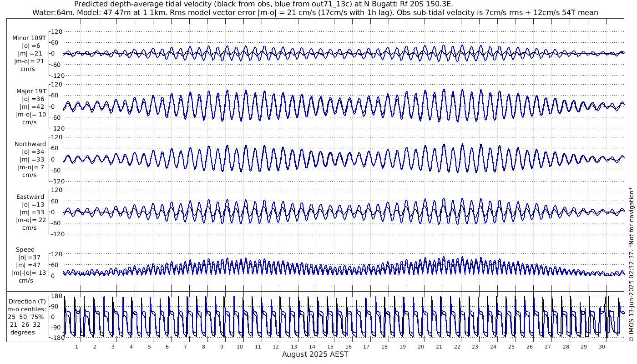Click day 9 on the date axis
The width and height of the screenshot is (637, 364).
click(x=222, y=347)
